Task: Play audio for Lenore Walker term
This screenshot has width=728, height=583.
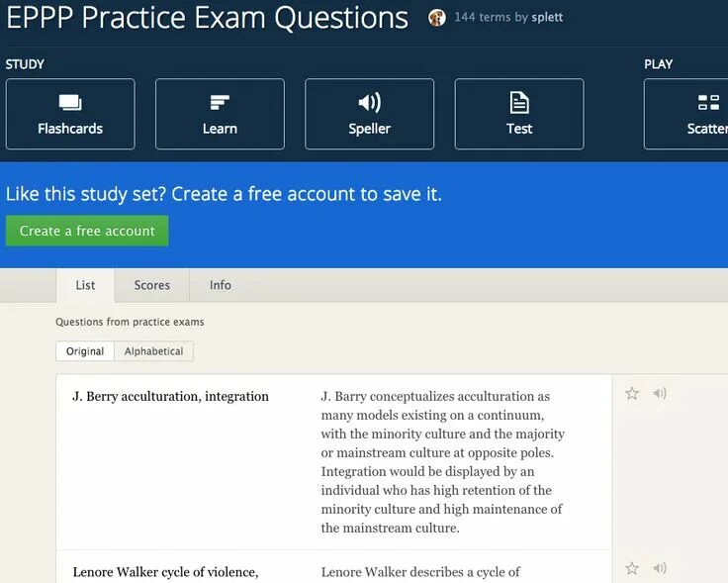Action: [x=660, y=568]
